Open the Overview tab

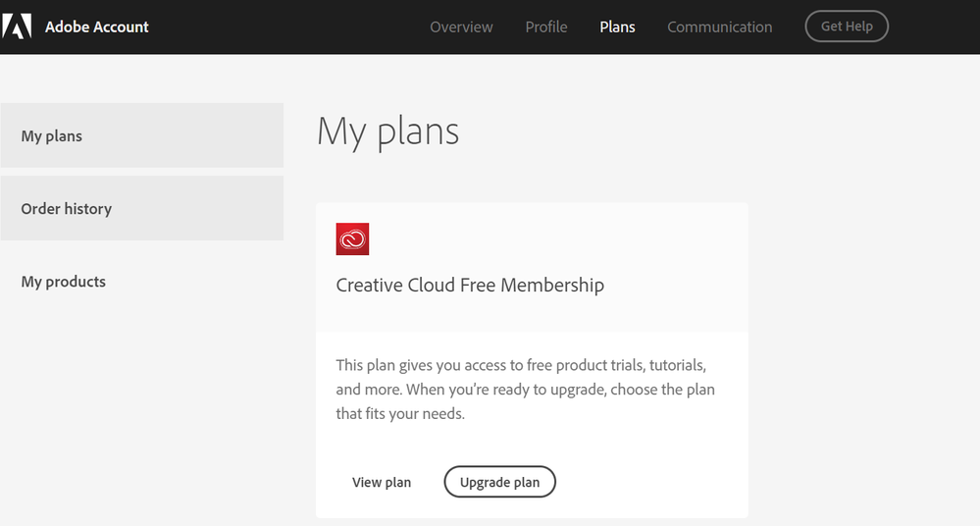coord(461,26)
